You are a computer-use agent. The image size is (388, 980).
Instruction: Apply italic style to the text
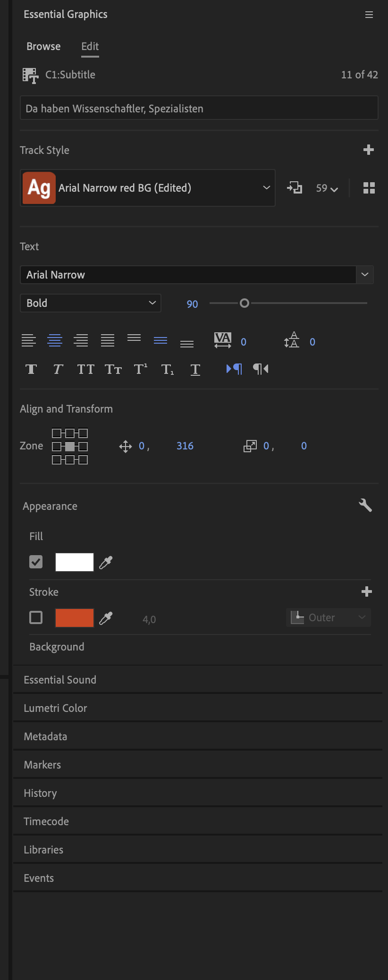pos(58,370)
